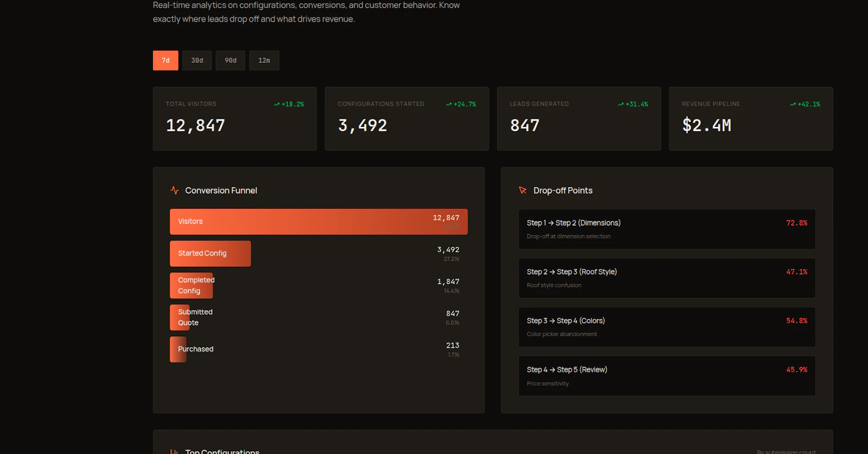Click the Top Configurations heading
Screen dimensions: 868x454
(222, 451)
